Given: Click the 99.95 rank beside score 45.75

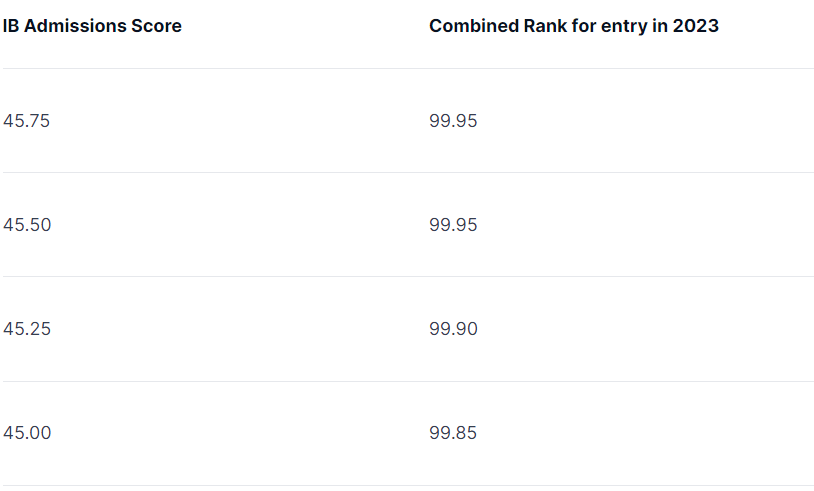Looking at the screenshot, I should click(453, 121).
